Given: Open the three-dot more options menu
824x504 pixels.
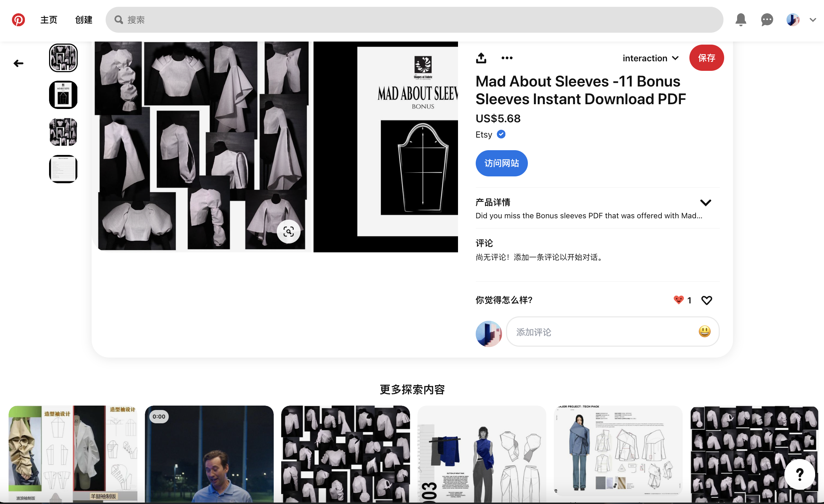Looking at the screenshot, I should [507, 58].
